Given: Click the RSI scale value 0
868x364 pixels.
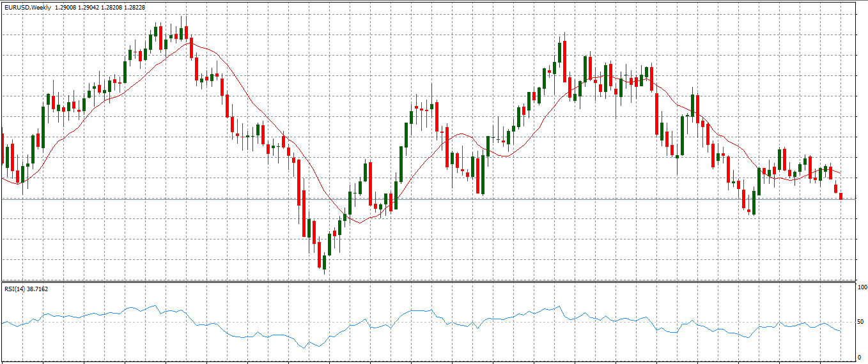Looking at the screenshot, I should [860, 357].
